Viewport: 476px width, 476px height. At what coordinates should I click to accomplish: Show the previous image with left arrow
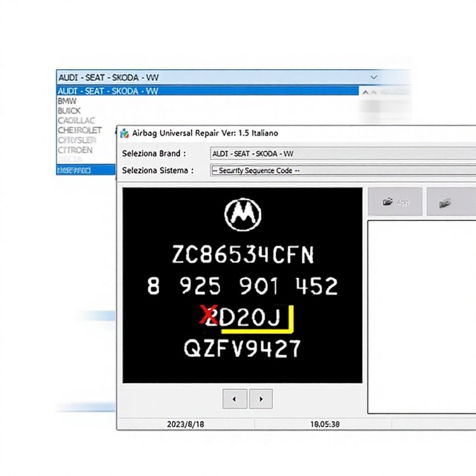(x=235, y=399)
